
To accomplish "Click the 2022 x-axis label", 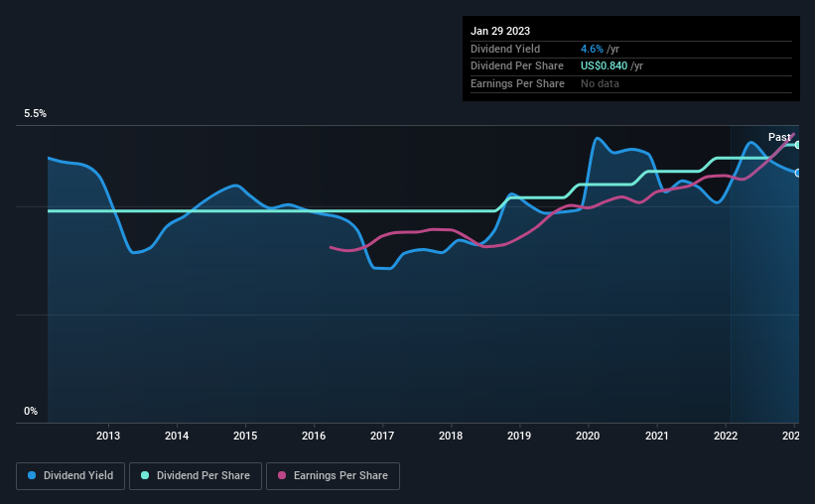I will tap(726, 436).
